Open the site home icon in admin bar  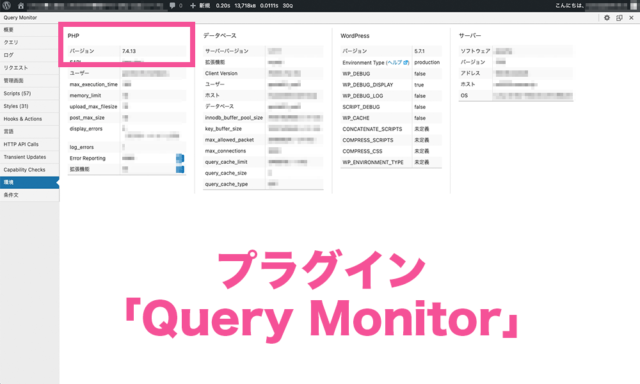(20, 6)
